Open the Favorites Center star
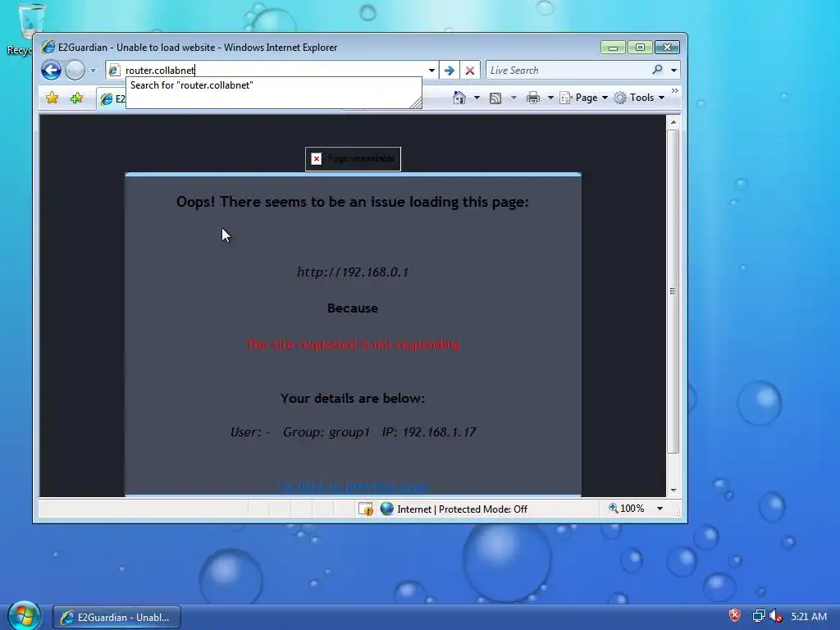 52,98
